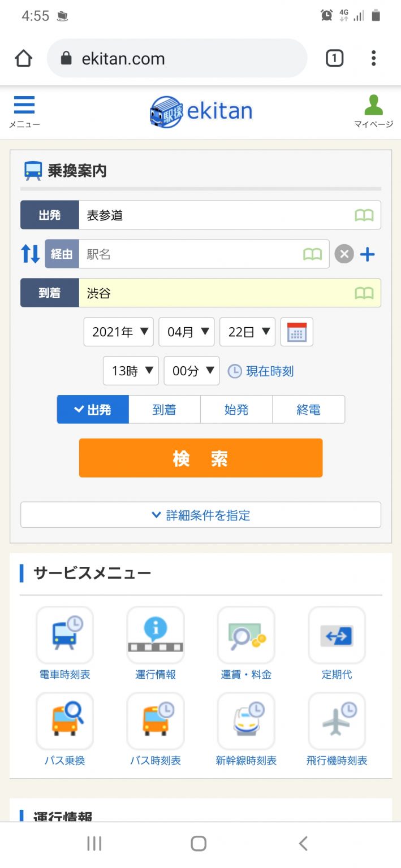The width and height of the screenshot is (401, 868).
Task: Open the 2021年 year dropdown
Action: (119, 332)
